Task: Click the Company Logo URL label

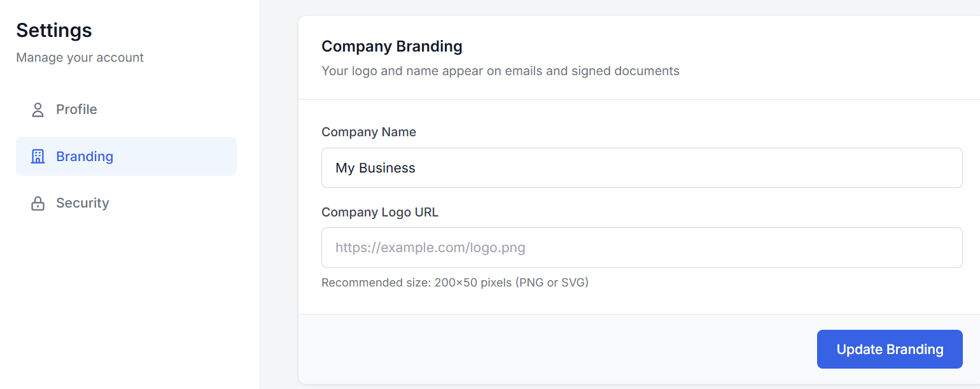Action: 380,212
